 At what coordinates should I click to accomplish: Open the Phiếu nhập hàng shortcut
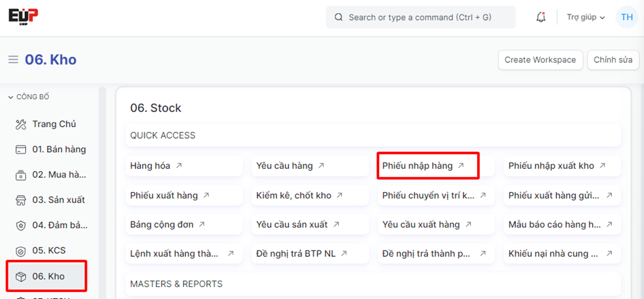[x=423, y=166]
